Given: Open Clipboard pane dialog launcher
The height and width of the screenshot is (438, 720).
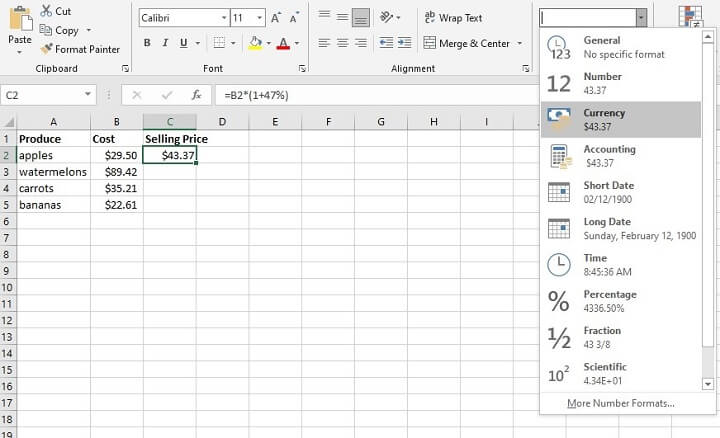Looking at the screenshot, I should (x=125, y=68).
